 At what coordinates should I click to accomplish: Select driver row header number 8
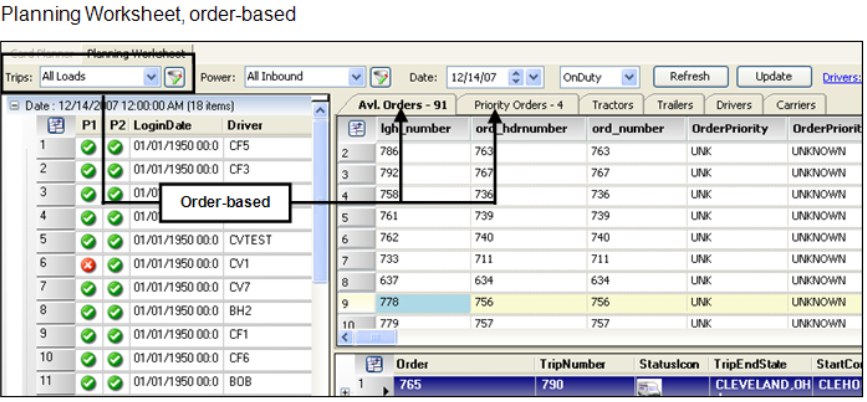click(55, 312)
